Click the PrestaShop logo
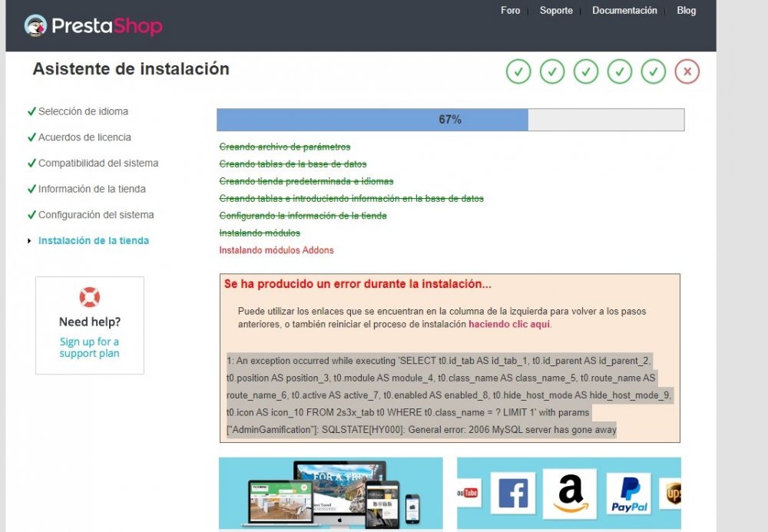Viewport: 768px width, 532px height. 92,25
